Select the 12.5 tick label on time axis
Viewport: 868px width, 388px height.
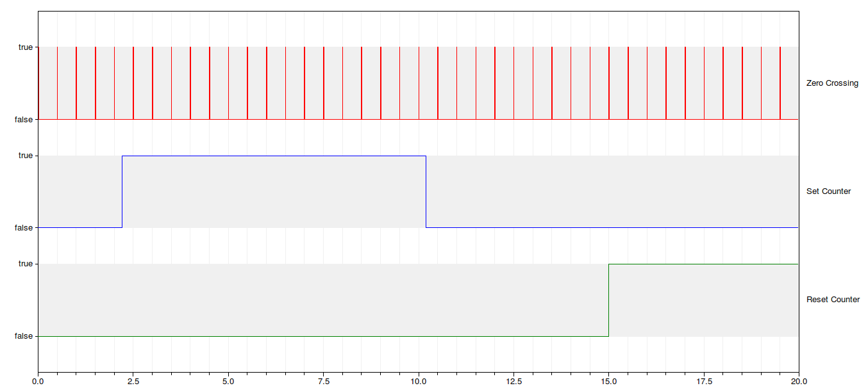[x=513, y=381]
